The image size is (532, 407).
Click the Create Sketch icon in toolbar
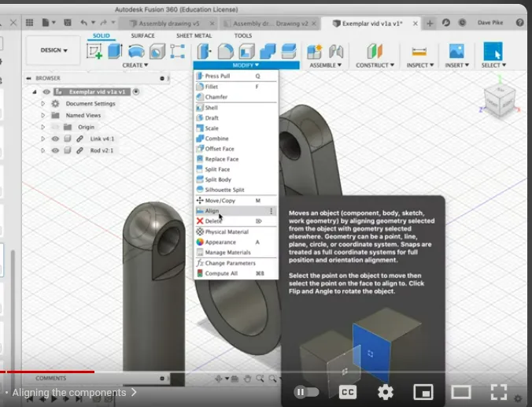click(x=95, y=51)
